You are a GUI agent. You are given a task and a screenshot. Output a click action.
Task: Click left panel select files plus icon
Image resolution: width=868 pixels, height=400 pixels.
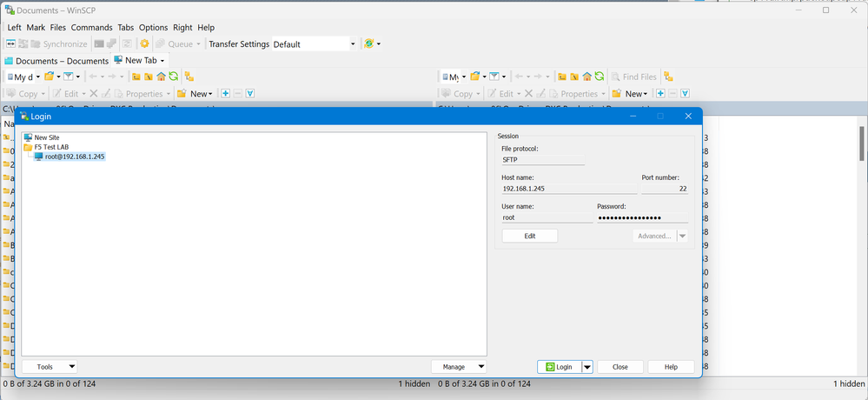tap(225, 94)
